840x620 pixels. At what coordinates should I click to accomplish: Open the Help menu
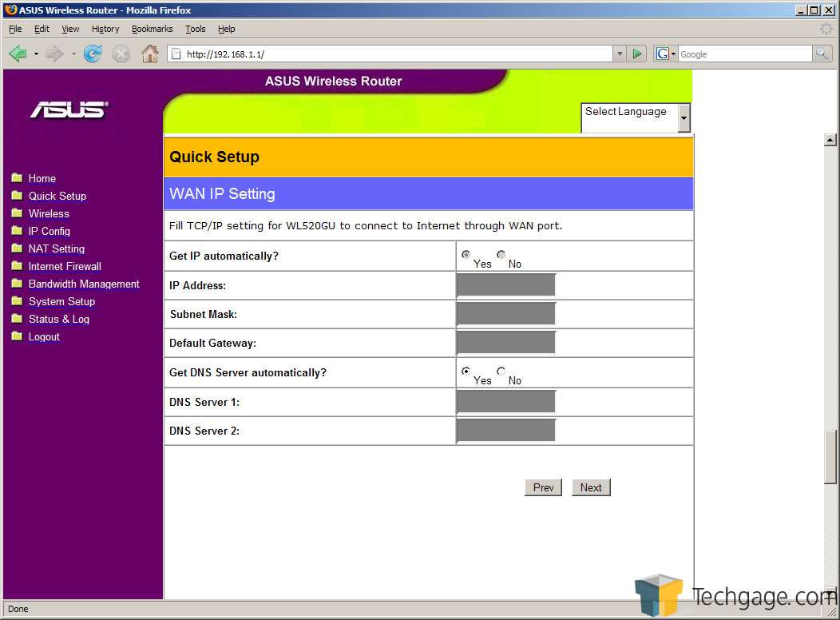pyautogui.click(x=227, y=29)
